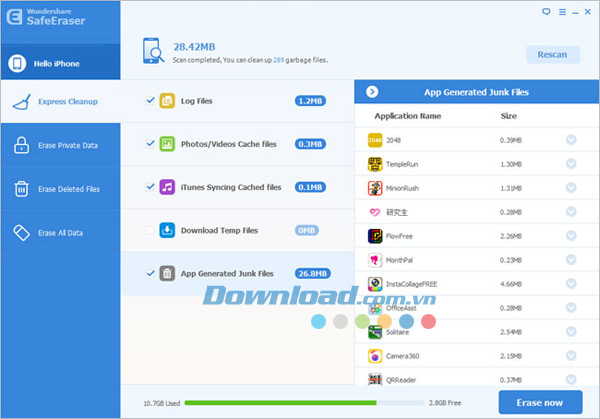
Task: Expand the MinionRush row dropdown arrow
Action: [x=571, y=188]
